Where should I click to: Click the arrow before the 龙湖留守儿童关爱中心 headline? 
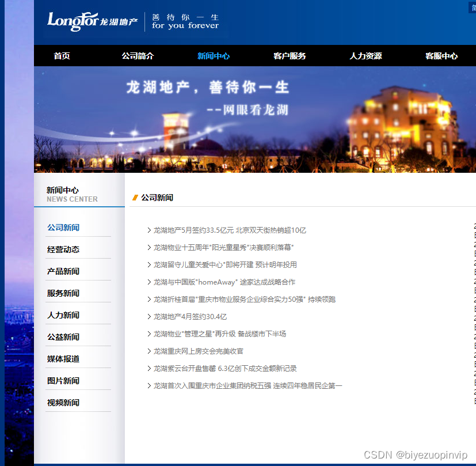pyautogui.click(x=149, y=264)
